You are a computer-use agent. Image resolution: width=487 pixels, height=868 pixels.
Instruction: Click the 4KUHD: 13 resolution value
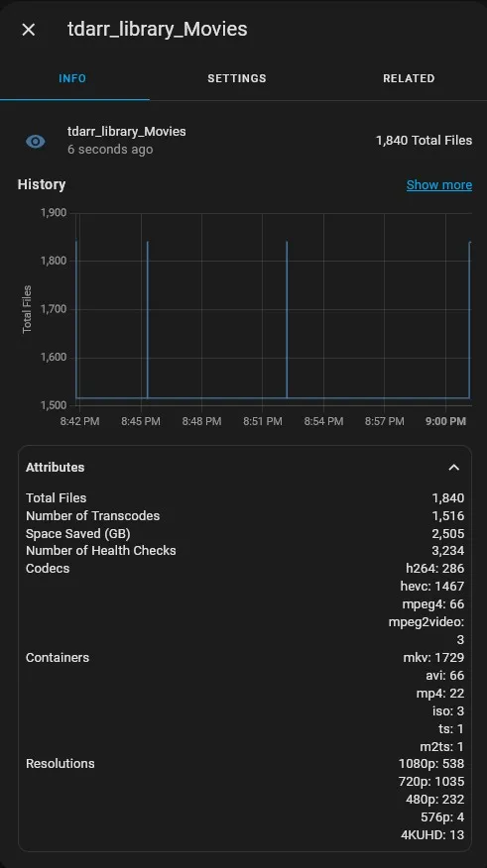[x=432, y=834]
